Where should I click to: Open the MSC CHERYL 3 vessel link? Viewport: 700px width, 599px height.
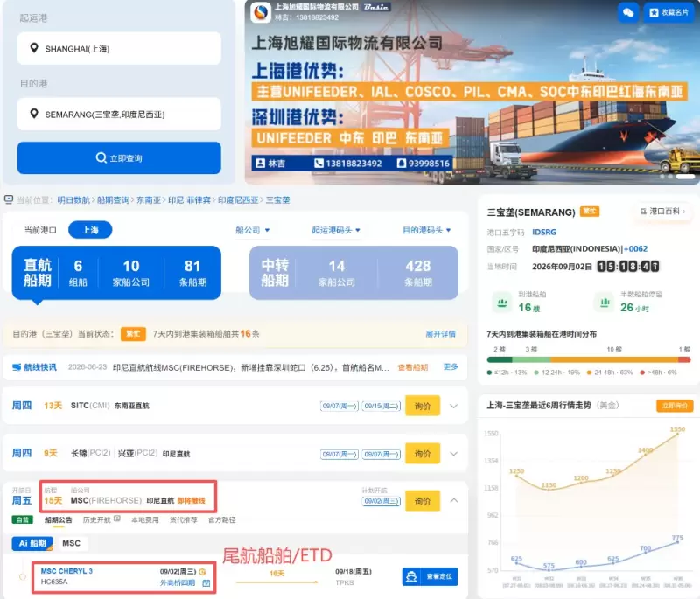tap(66, 571)
